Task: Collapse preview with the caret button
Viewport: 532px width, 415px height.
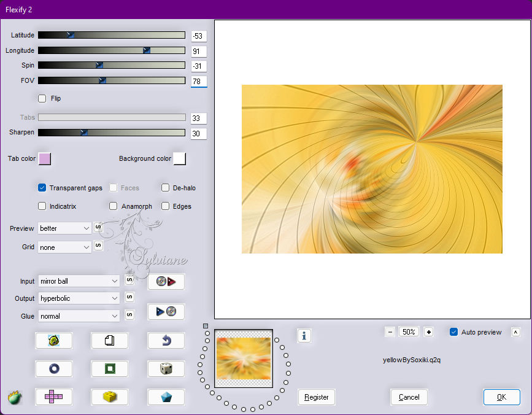Action: (515, 332)
